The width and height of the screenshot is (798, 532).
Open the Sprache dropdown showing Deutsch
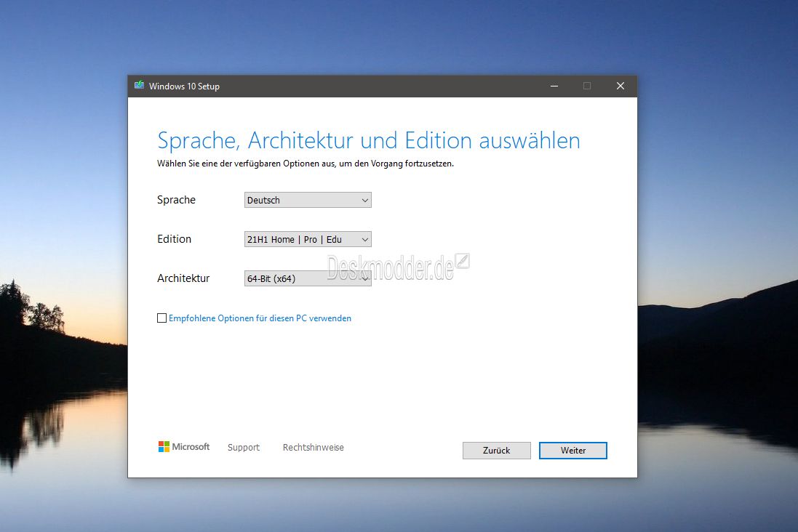(308, 200)
